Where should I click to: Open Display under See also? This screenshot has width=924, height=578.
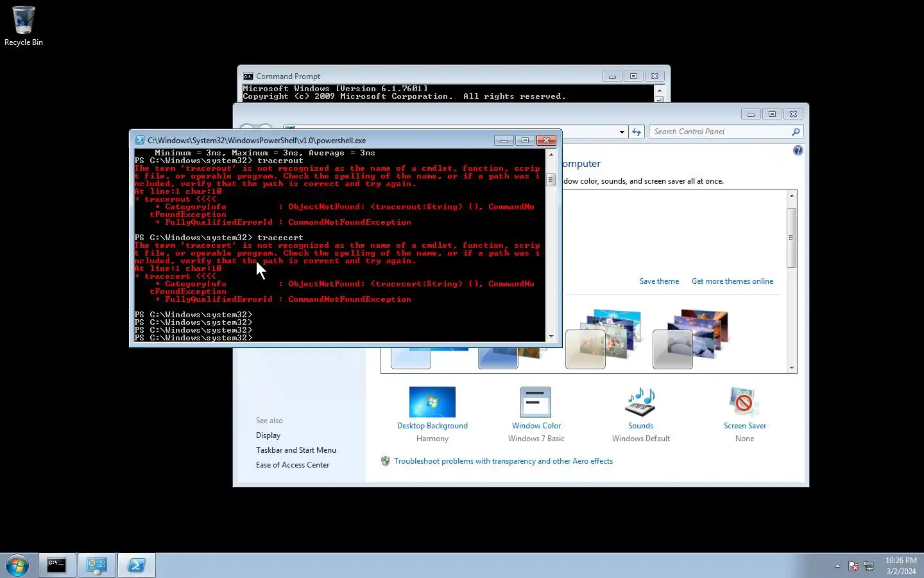tap(268, 435)
